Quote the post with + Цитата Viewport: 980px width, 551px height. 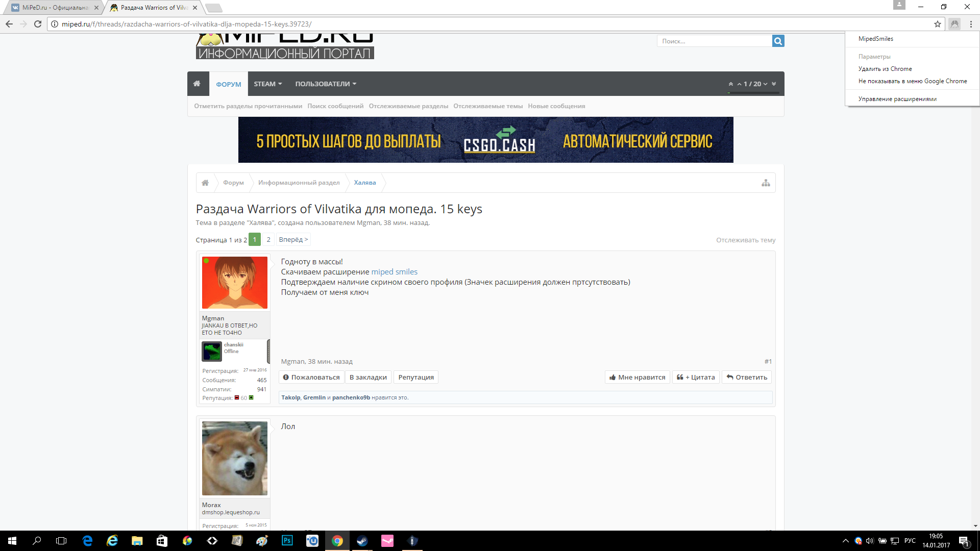coord(696,378)
